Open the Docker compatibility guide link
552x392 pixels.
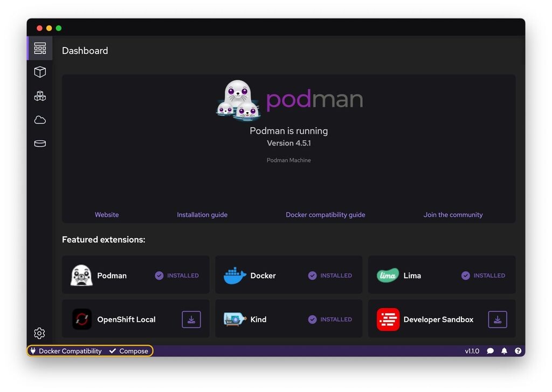[325, 215]
